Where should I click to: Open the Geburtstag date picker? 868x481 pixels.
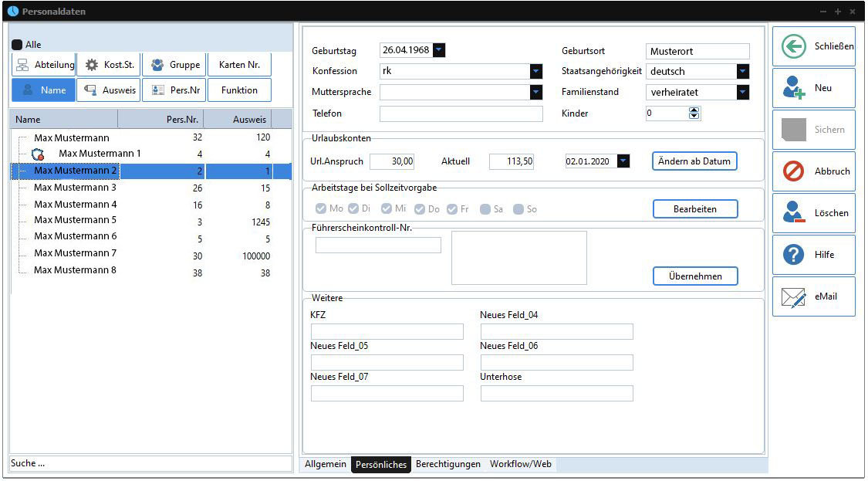[439, 50]
